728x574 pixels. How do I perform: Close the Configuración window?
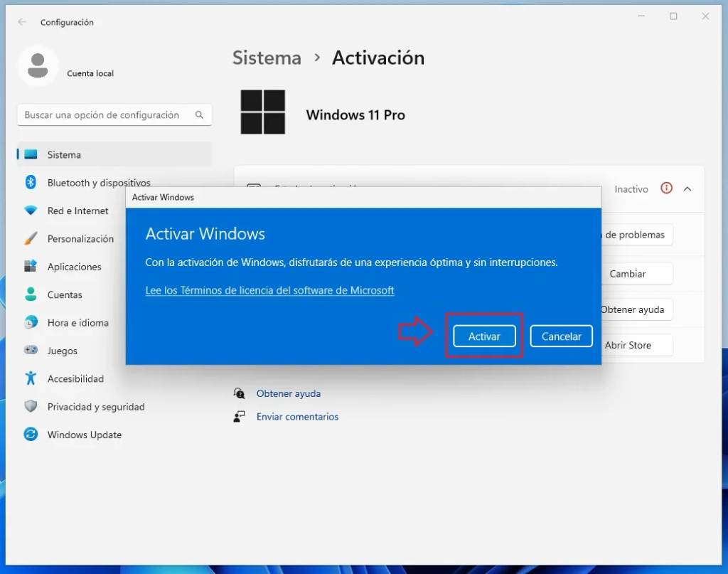(705, 16)
